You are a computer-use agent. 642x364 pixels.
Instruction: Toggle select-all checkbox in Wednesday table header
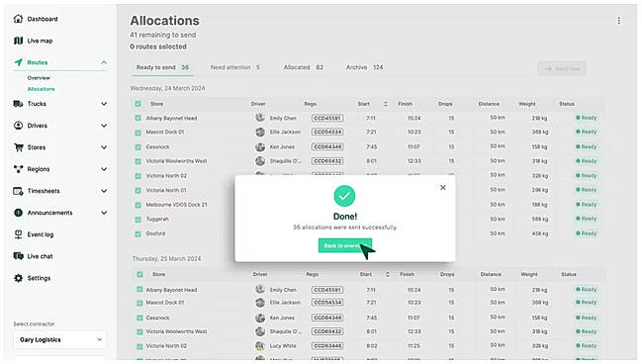(138, 104)
